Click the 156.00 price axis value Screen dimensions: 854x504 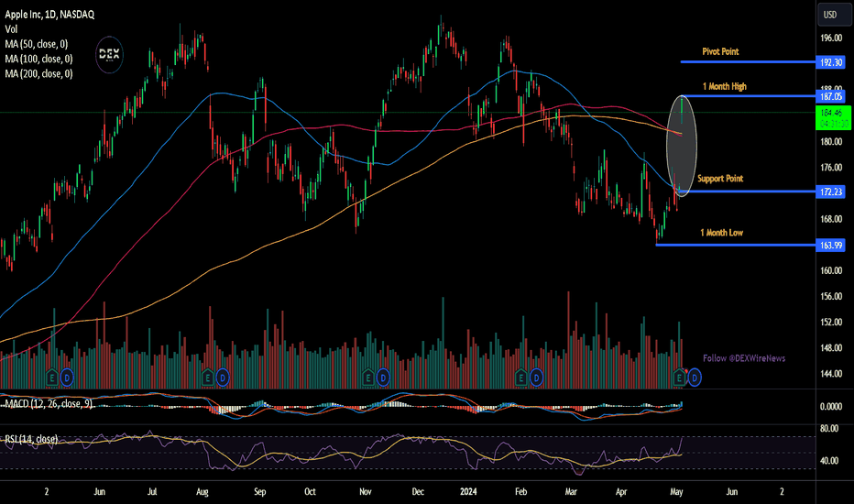[831, 296]
